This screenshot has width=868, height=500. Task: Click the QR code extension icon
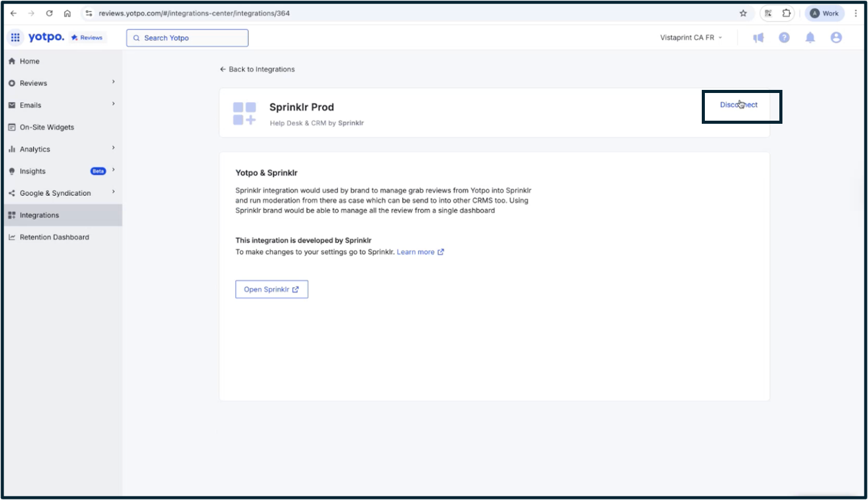(x=768, y=13)
